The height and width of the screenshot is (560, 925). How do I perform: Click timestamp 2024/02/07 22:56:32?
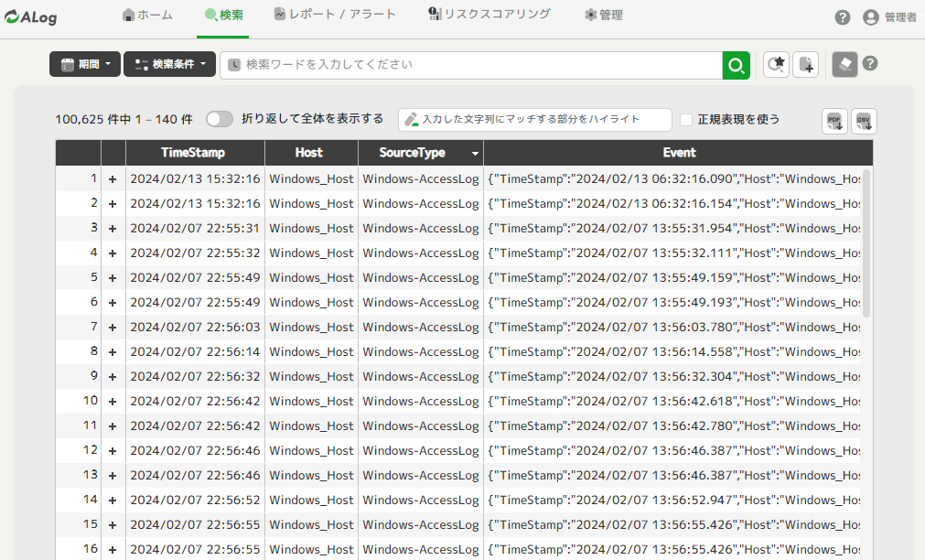pos(195,376)
